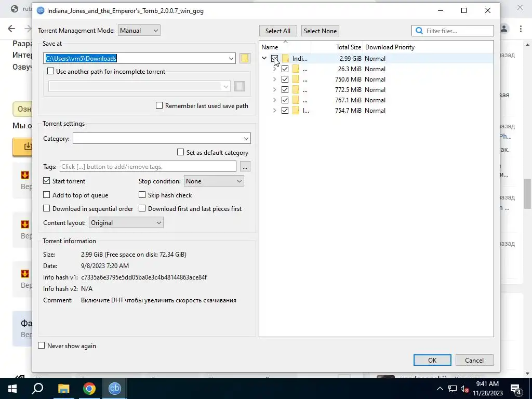Open Chrome's three-dot menu behind the dialog
This screenshot has height=399, width=532.
(x=521, y=29)
